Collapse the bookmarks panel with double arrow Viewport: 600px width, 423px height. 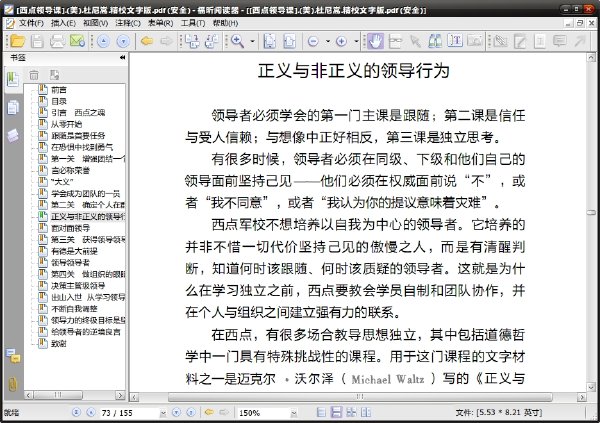coord(121,59)
